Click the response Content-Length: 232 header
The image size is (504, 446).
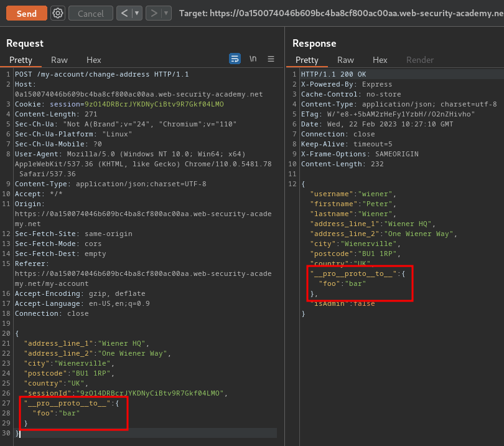[x=342, y=164]
